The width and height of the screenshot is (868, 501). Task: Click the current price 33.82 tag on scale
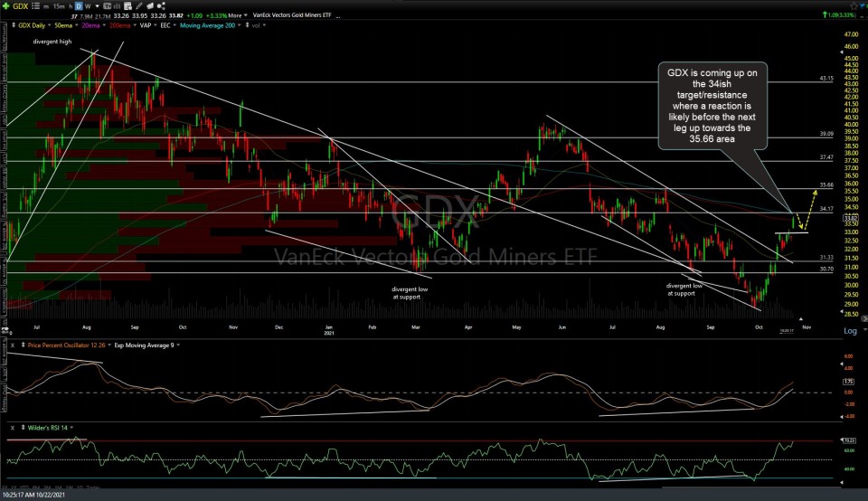click(850, 218)
